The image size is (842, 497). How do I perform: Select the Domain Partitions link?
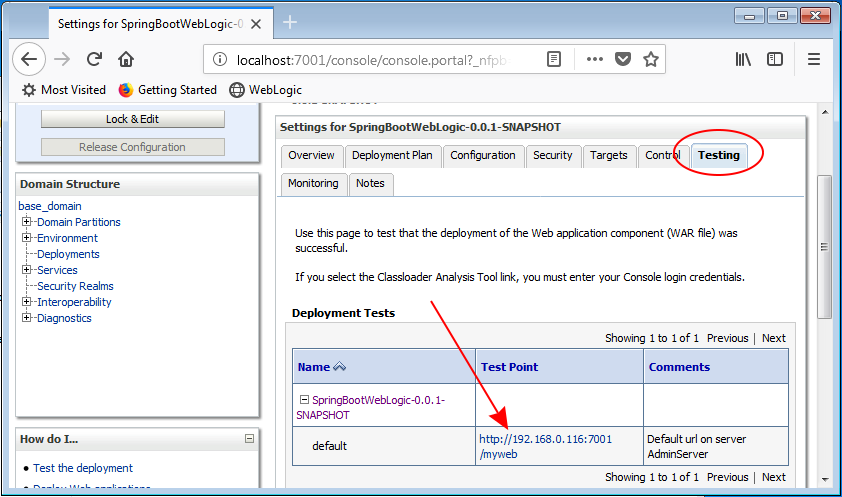[x=78, y=222]
